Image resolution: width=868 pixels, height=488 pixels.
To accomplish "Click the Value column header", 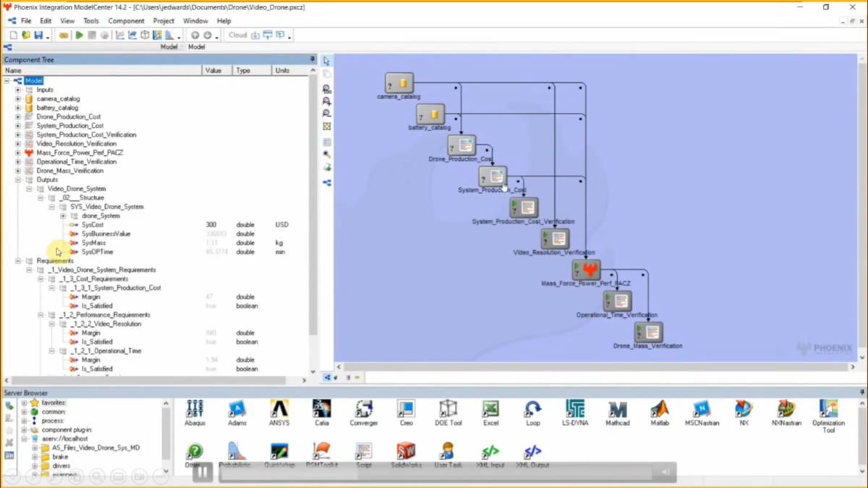I will 217,71.
